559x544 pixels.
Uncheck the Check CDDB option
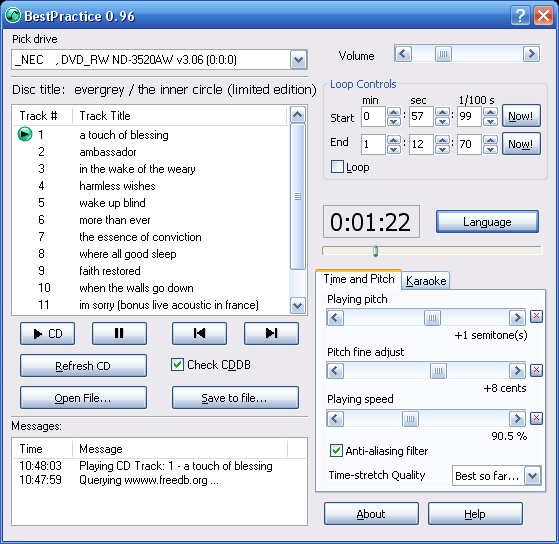tap(177, 365)
